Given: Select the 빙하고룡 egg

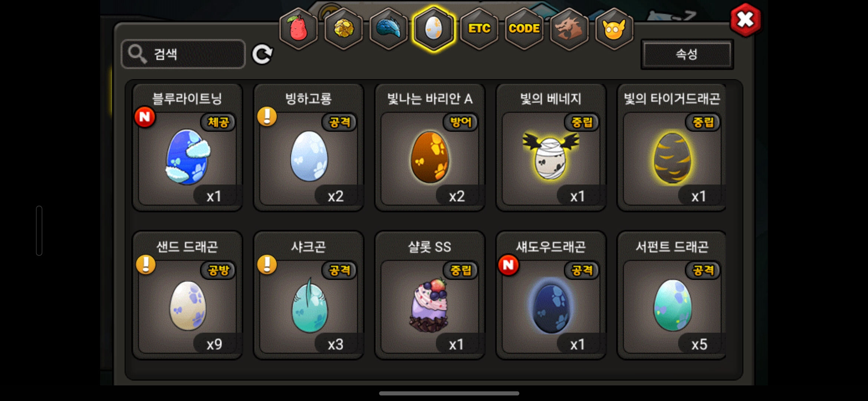Looking at the screenshot, I should coord(309,148).
